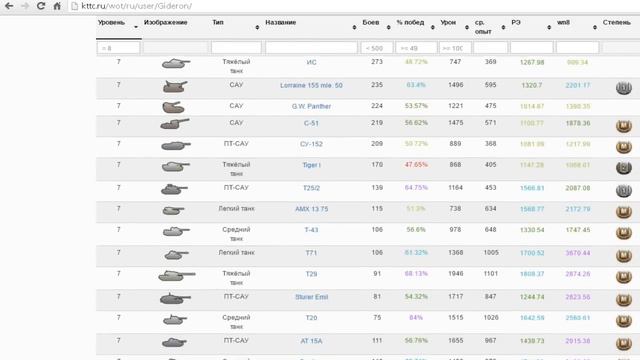Click mastery badge in Sturer Emil row
The height and width of the screenshot is (360, 640).
point(624,300)
